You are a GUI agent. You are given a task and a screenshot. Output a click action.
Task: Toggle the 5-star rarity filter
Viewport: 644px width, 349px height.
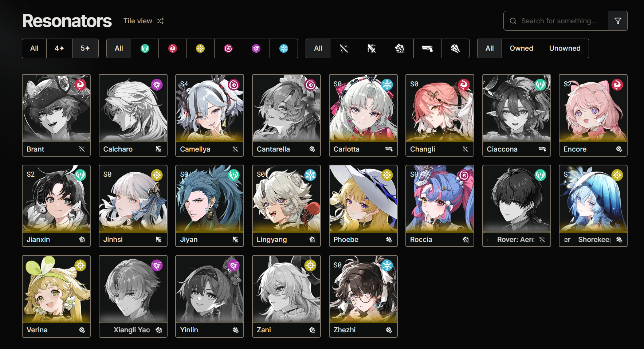(85, 48)
